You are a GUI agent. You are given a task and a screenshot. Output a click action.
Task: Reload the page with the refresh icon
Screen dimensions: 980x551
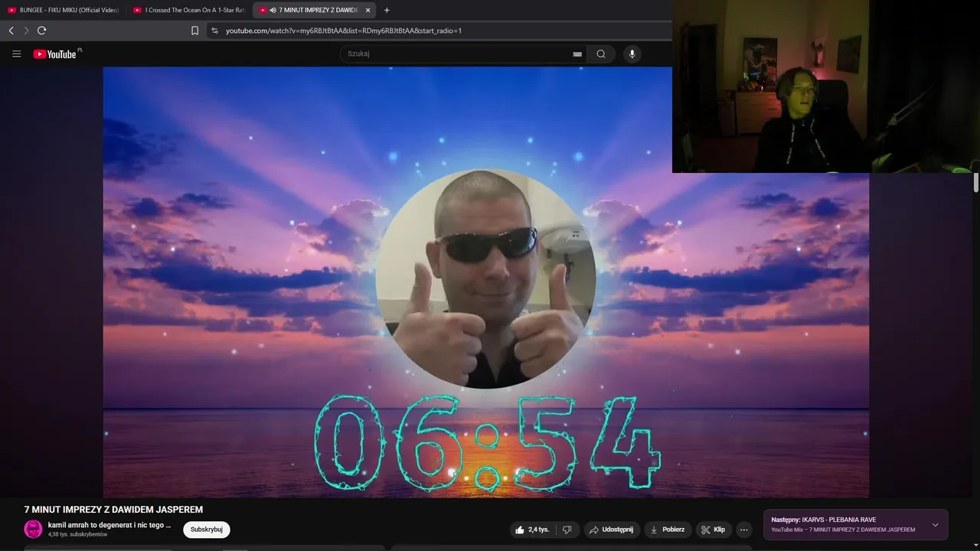[x=42, y=31]
